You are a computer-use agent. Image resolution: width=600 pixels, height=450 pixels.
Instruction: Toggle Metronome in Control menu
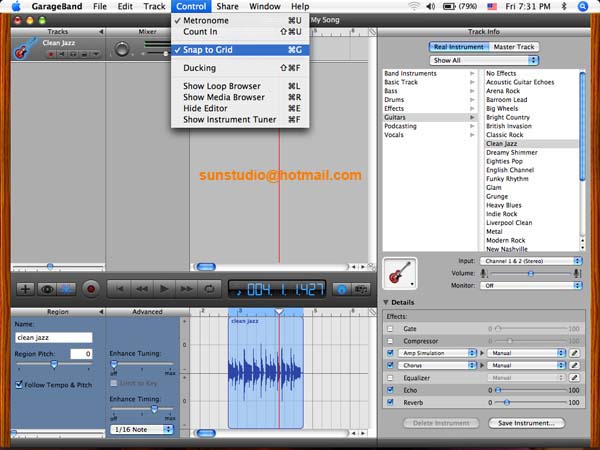pyautogui.click(x=240, y=21)
